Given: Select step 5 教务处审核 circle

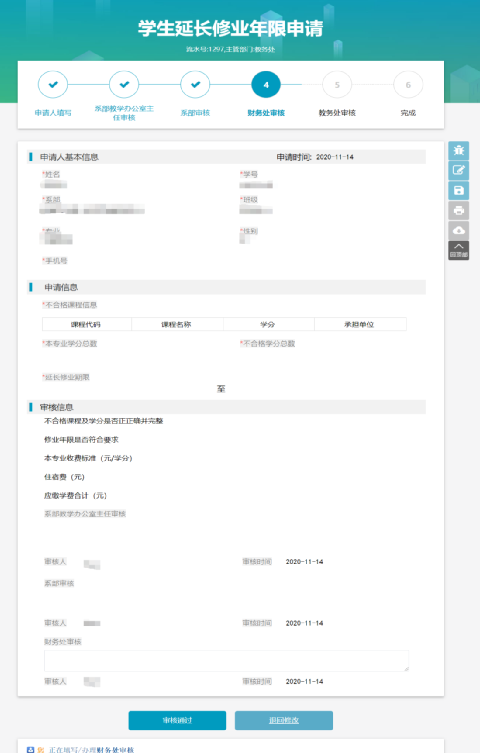Looking at the screenshot, I should coord(337,85).
